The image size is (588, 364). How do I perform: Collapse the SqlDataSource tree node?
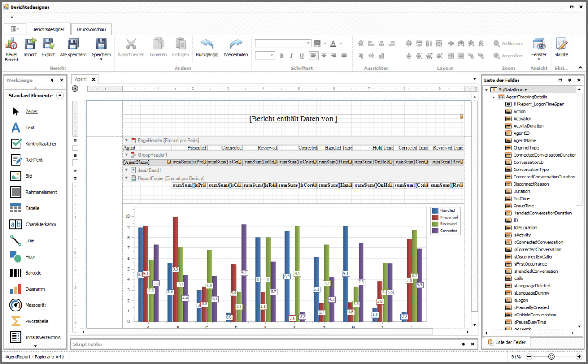coord(487,90)
